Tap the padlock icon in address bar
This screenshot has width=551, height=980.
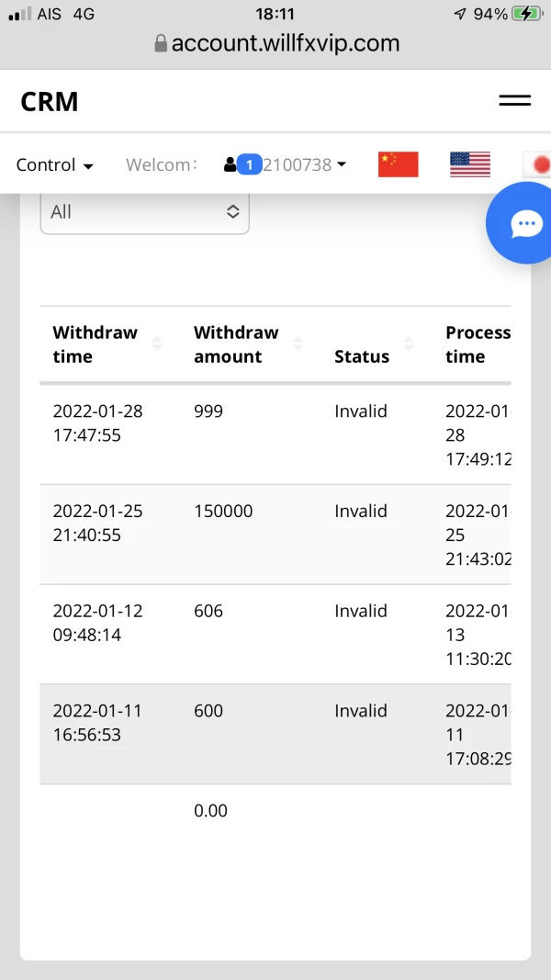(x=161, y=43)
